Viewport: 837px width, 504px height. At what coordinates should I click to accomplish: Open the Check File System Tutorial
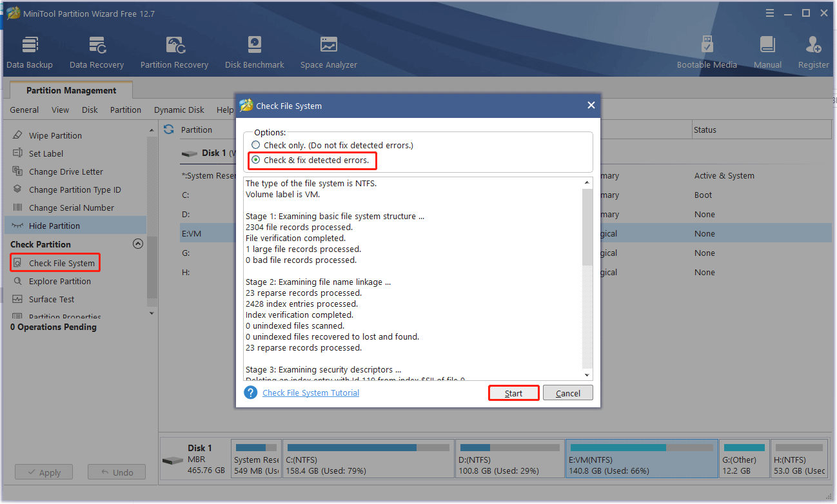310,392
